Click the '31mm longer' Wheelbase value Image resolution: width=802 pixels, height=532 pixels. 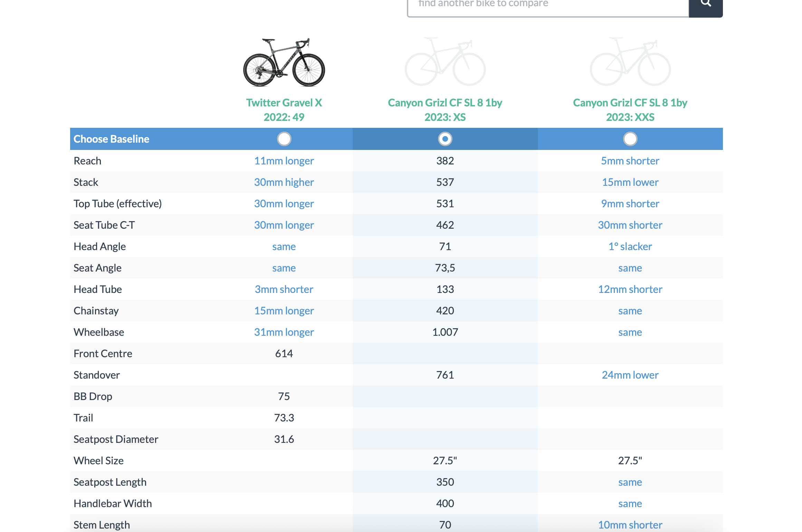[x=284, y=332]
